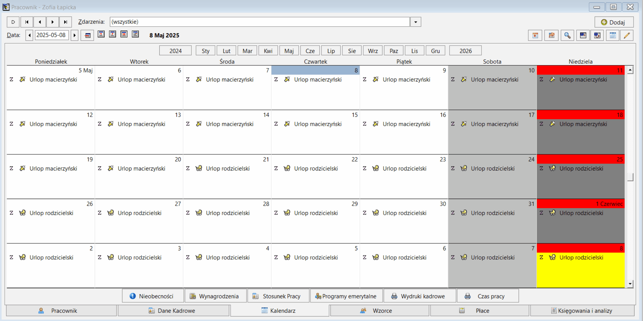This screenshot has width=644, height=321.
Task: Jump to the last record arrow
Action: 66,22
